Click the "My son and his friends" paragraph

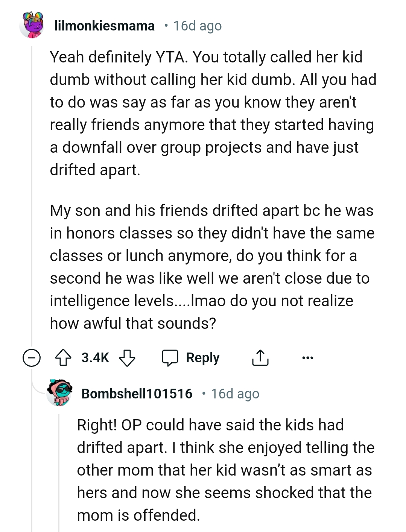click(x=212, y=267)
